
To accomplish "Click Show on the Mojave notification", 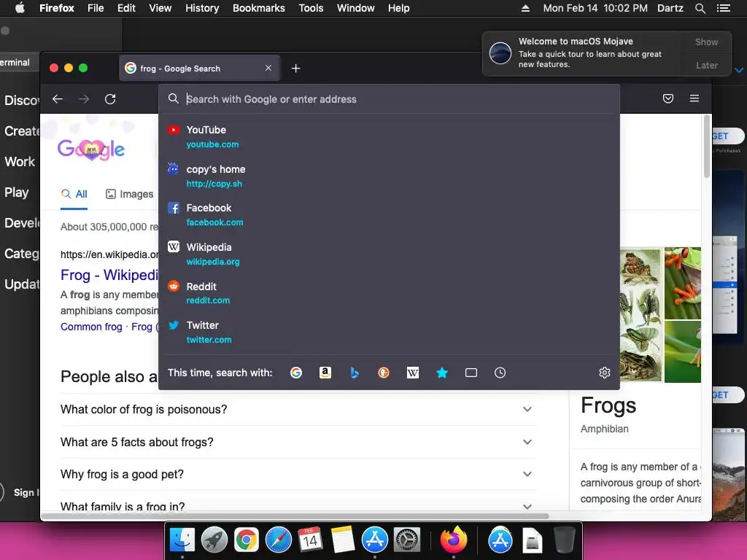I will pos(706,42).
